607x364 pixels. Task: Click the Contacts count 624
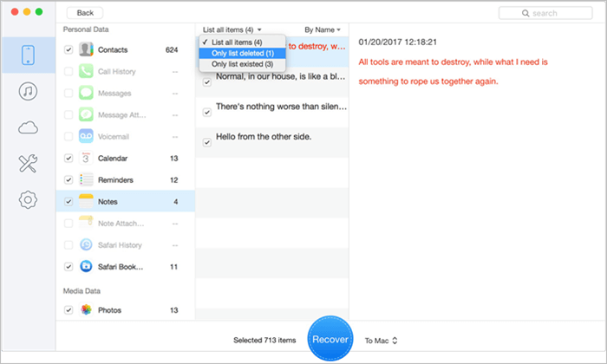[x=172, y=50]
